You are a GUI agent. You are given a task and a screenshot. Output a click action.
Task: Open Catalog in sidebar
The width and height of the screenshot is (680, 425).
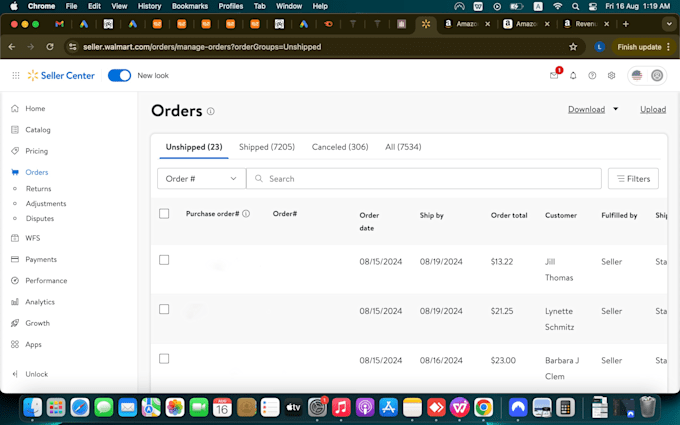[x=38, y=130]
